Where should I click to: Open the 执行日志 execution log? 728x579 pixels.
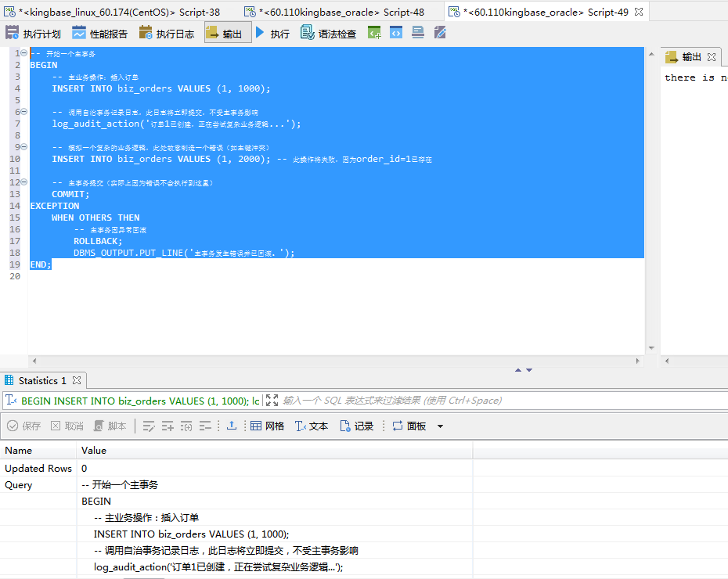[x=166, y=34]
